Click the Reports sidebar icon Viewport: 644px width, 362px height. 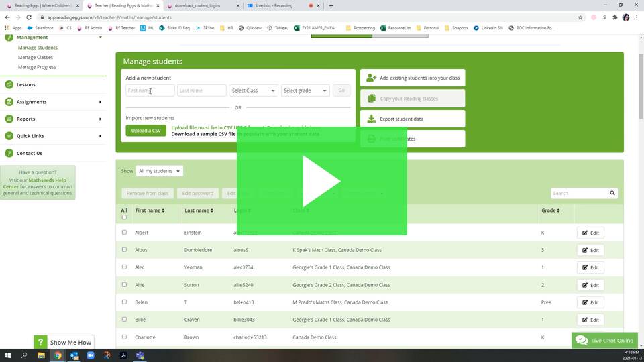[x=9, y=119]
